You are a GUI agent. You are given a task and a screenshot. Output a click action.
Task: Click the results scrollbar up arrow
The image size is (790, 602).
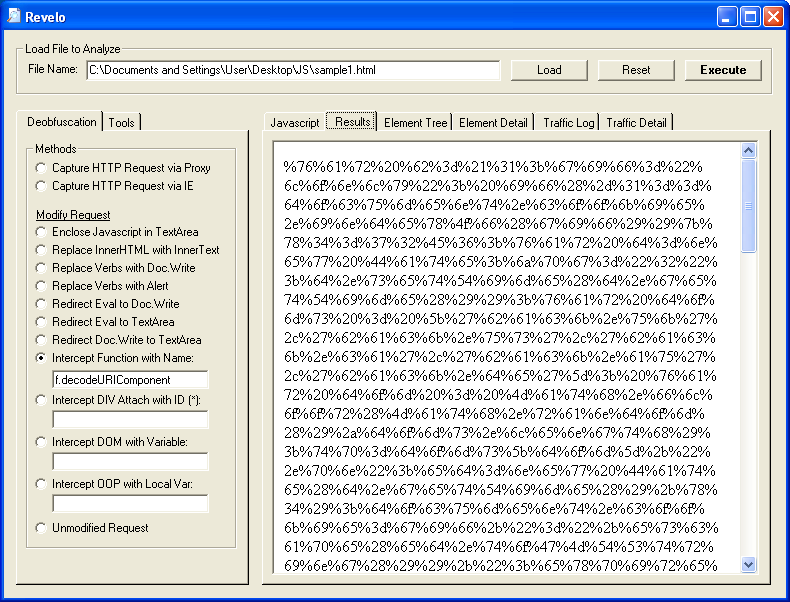click(749, 151)
